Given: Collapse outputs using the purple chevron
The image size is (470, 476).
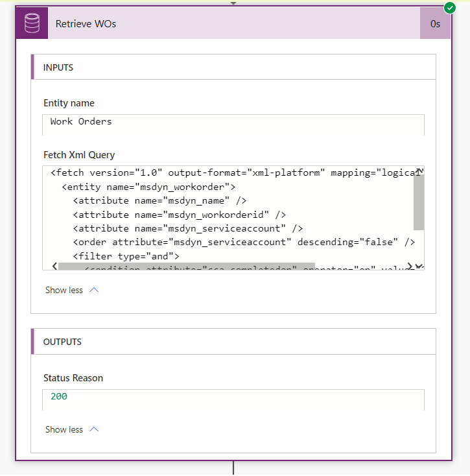Looking at the screenshot, I should [93, 429].
